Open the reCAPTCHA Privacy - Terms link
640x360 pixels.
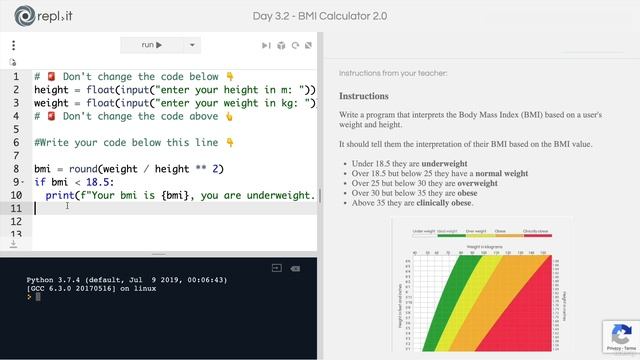coord(621,348)
